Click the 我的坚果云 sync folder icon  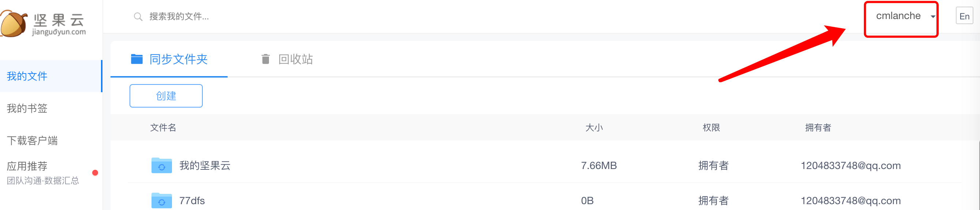[x=162, y=165]
